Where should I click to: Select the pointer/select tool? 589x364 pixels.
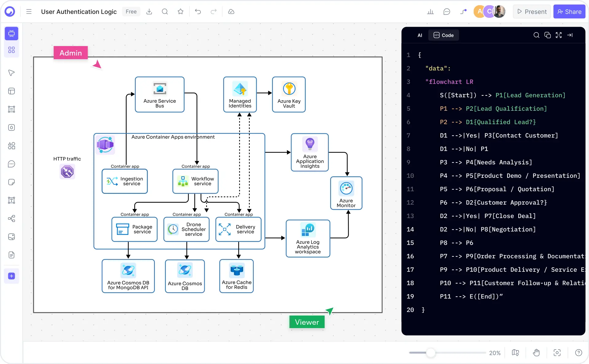click(x=11, y=73)
